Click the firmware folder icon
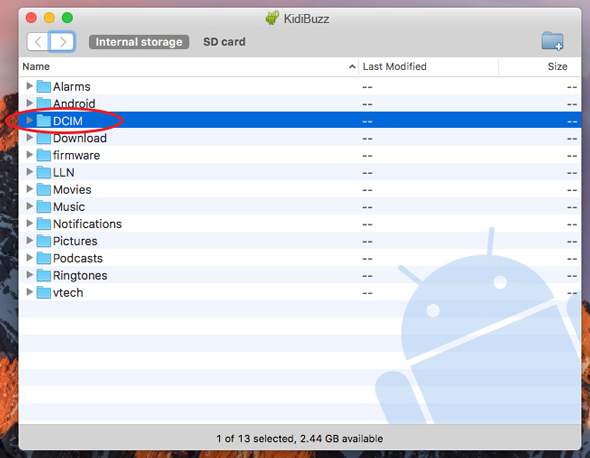The height and width of the screenshot is (458, 590). click(44, 155)
